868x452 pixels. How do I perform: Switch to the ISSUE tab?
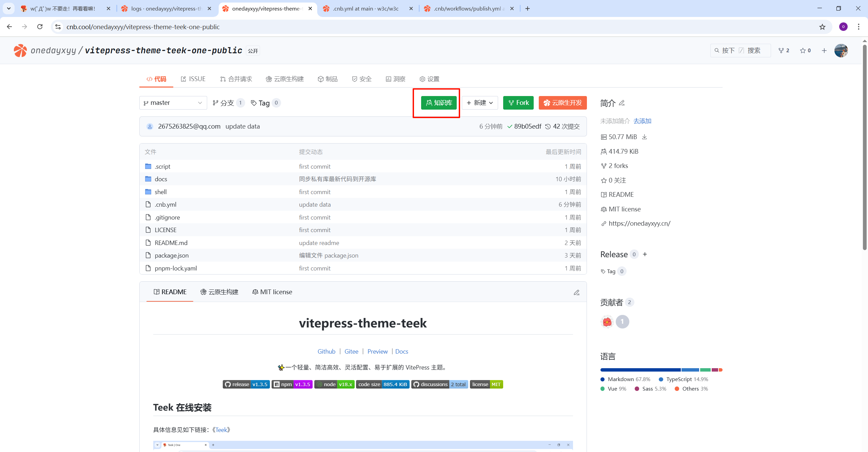click(x=193, y=79)
